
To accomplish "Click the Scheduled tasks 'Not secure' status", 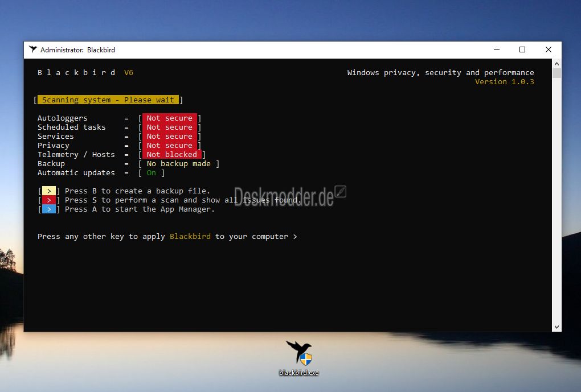I will coord(169,127).
